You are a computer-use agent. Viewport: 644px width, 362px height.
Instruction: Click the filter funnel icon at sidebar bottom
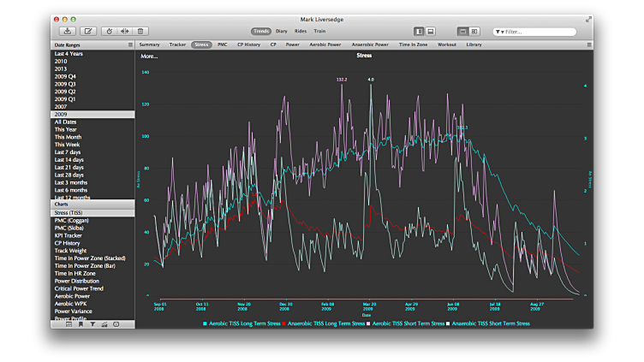92,324
